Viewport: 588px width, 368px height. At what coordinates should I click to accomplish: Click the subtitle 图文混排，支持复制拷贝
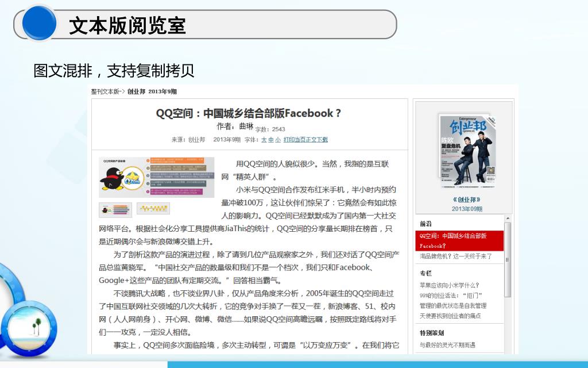114,71
